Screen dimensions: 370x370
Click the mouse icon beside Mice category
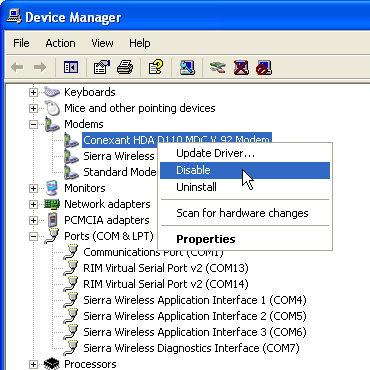(x=52, y=108)
